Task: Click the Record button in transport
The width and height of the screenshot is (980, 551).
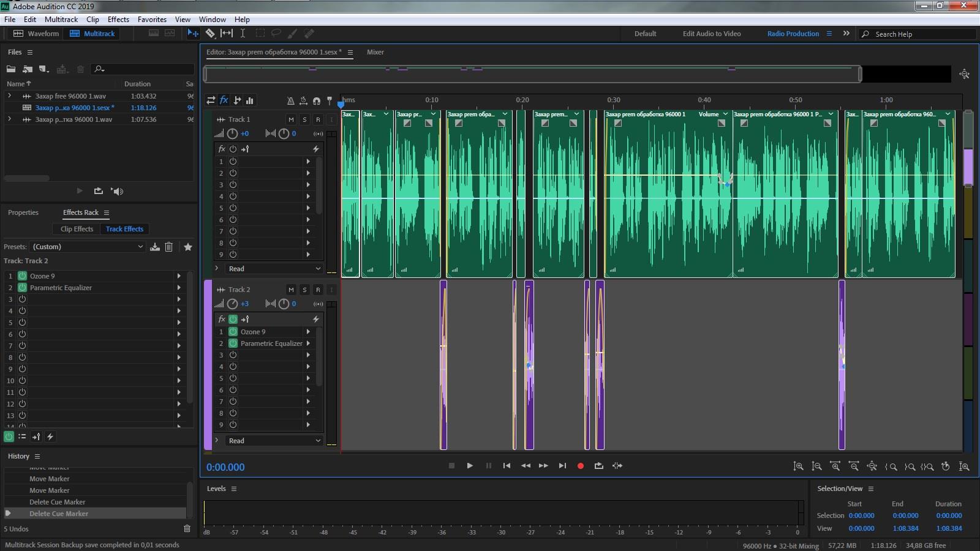Action: (581, 466)
